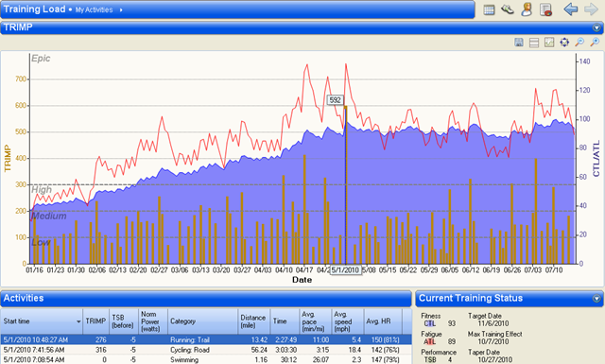Viewport: 605px width, 364px height.
Task: Open the athlete profile icon
Action: (527, 9)
